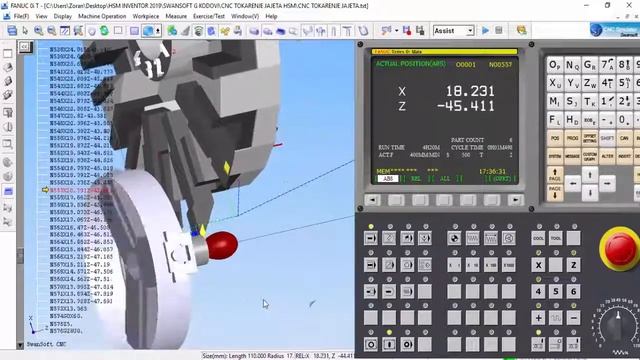Click the cursor down arrow key

590,193
